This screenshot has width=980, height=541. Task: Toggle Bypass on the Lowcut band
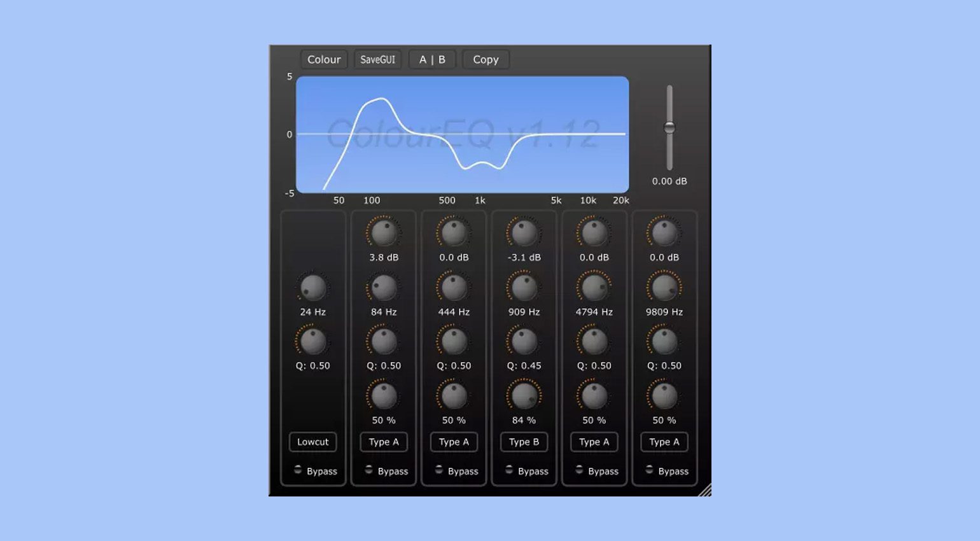click(x=297, y=470)
